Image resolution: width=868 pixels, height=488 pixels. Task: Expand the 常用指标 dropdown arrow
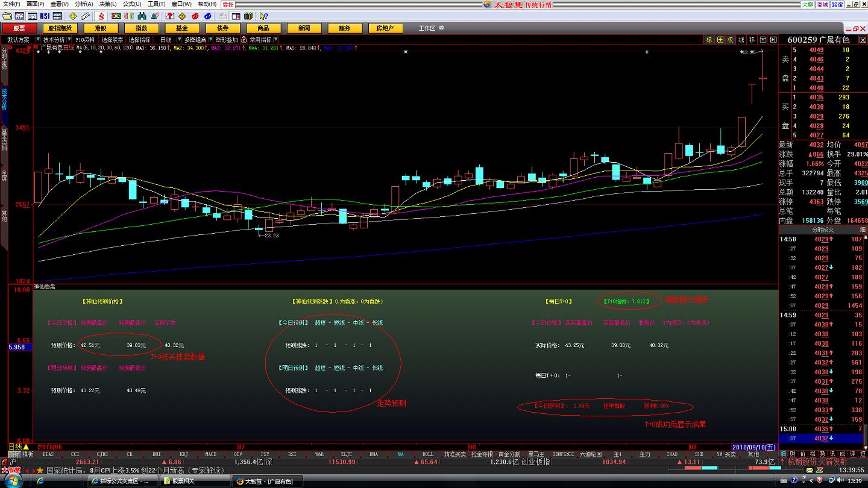tap(277, 40)
